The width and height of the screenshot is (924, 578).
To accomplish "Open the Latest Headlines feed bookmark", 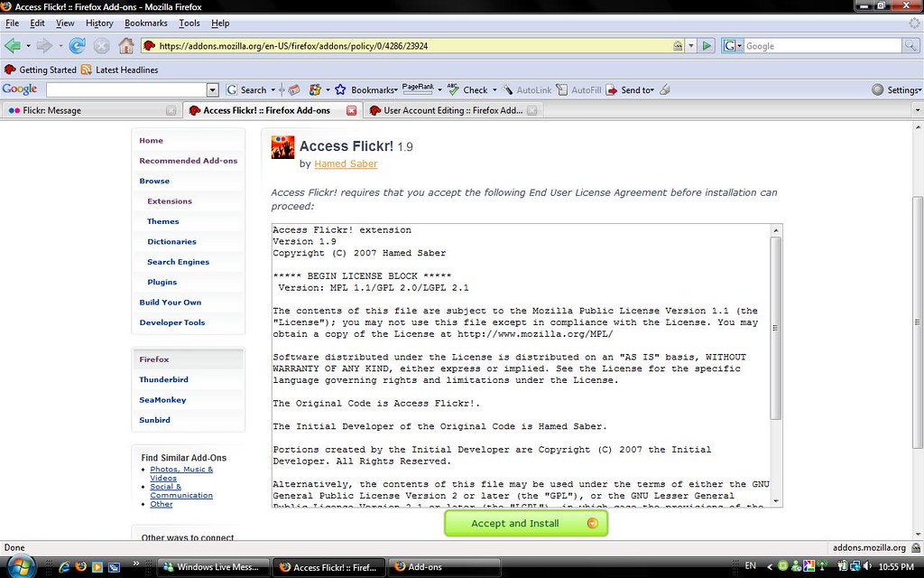I will coord(120,70).
